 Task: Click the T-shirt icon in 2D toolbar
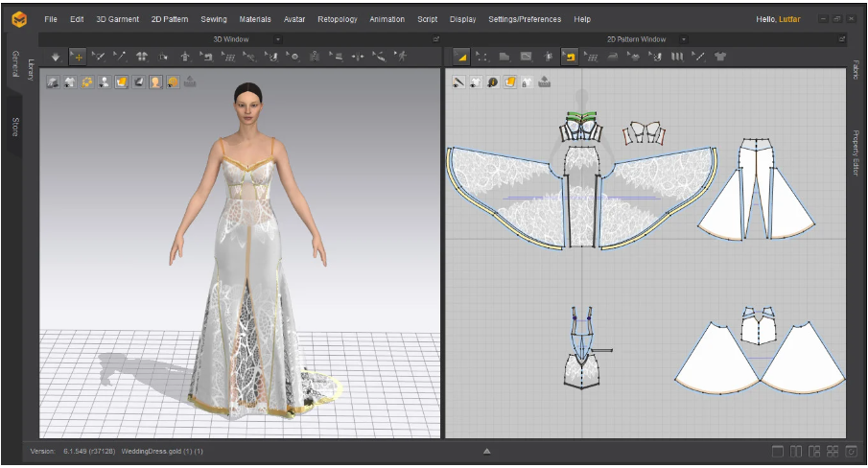click(719, 57)
